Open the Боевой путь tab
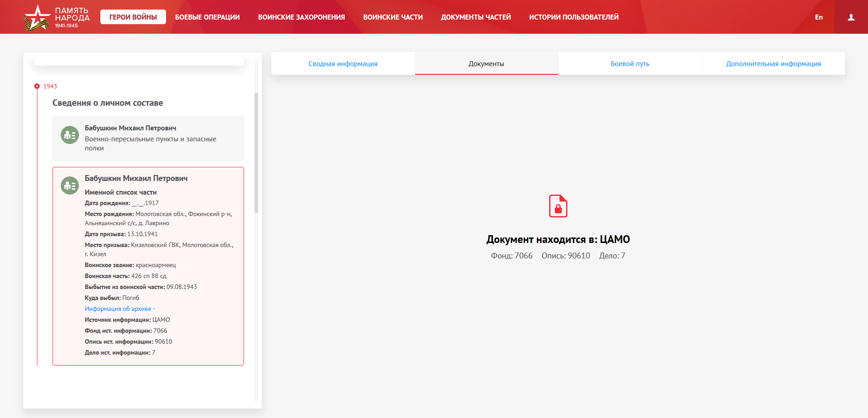The image size is (868, 418). (x=629, y=64)
